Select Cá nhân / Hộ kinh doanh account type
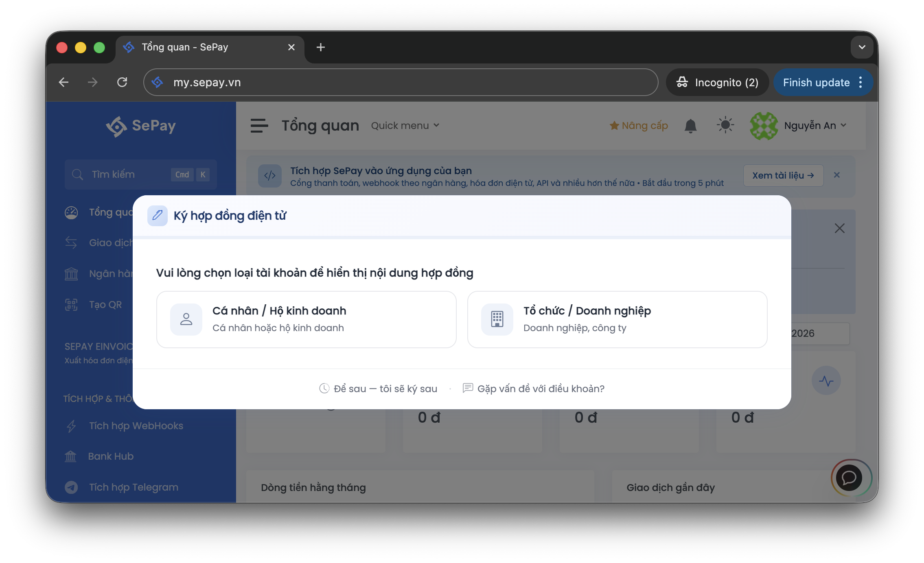Screen dimensions: 924x563 tap(306, 319)
